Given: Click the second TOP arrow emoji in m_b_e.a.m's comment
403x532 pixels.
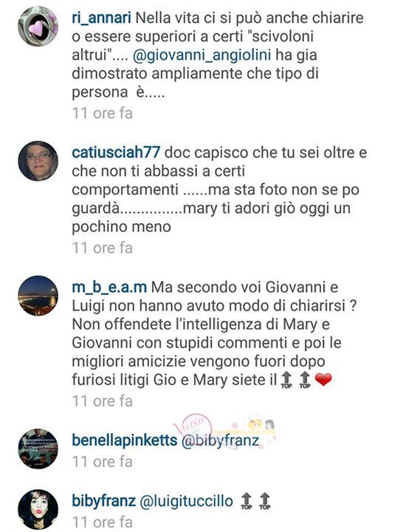Looking at the screenshot, I should [x=305, y=380].
